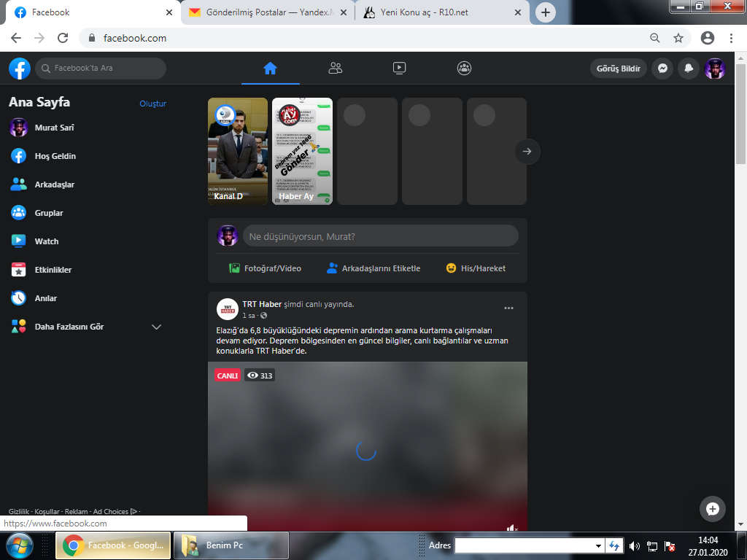Click the system tray network icon
747x560 pixels.
point(651,546)
